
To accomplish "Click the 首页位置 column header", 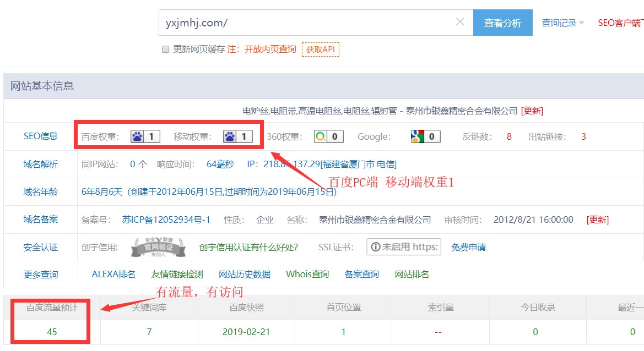I will point(343,308).
